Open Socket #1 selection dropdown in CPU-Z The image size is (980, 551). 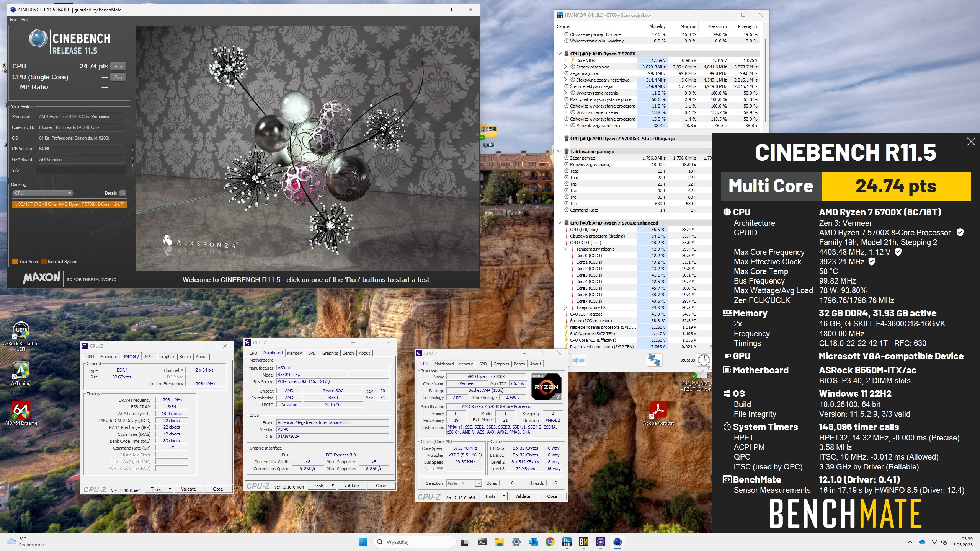click(464, 484)
